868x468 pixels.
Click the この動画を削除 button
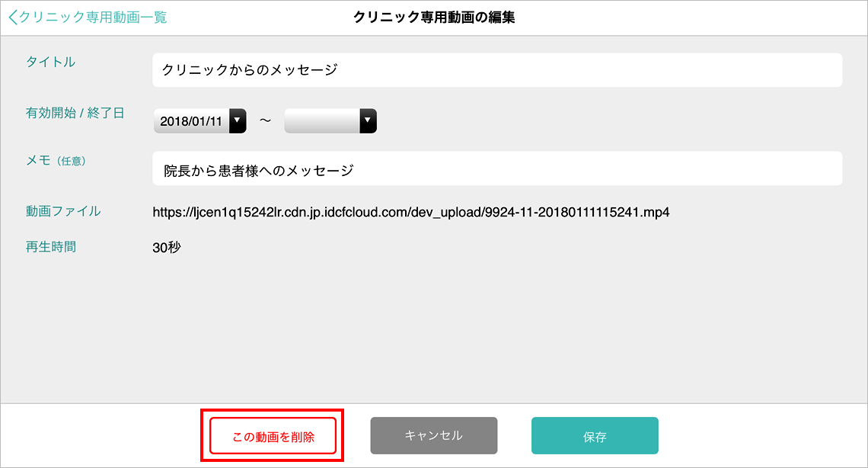[x=273, y=436]
